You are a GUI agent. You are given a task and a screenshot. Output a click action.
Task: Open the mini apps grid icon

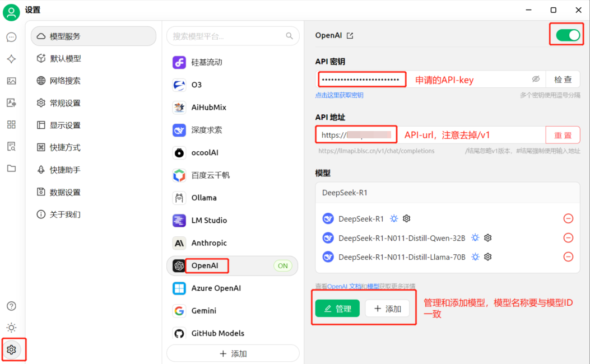(x=11, y=124)
